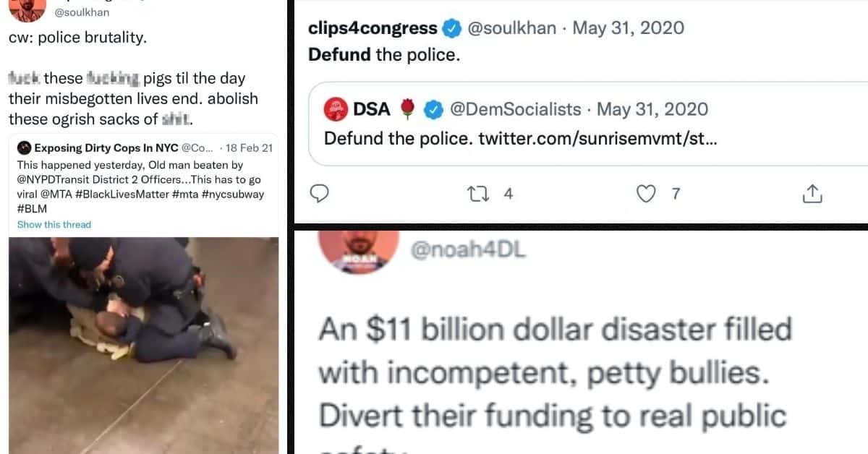The height and width of the screenshot is (454, 868).
Task: Open the twitter.com/sunrisemvmt link
Action: (597, 137)
